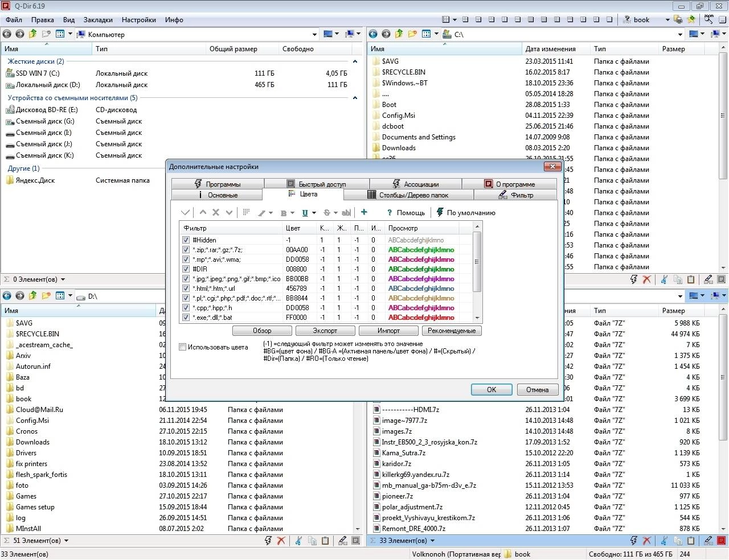This screenshot has width=729, height=560.
Task: Click the single-pane layout icon in toolbar
Action: (x=609, y=19)
